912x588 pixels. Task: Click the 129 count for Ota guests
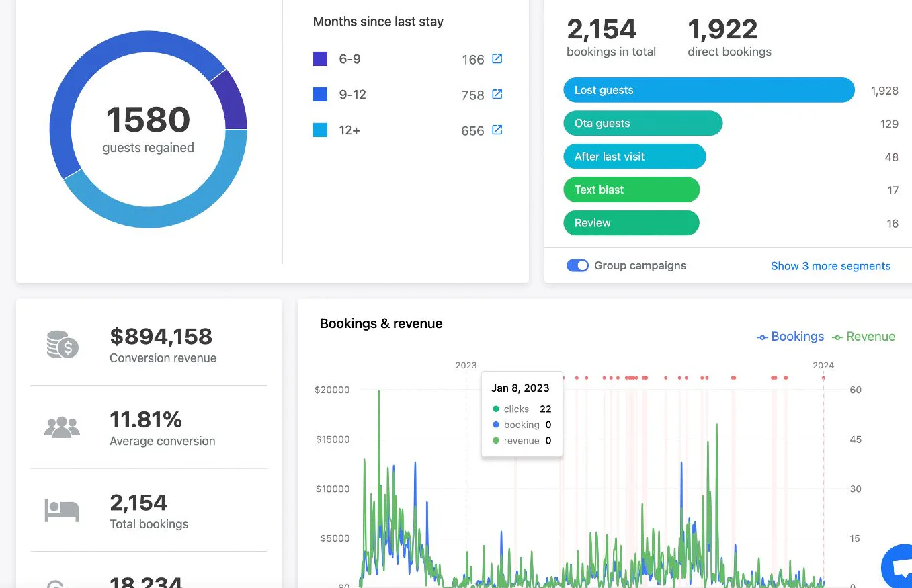point(889,124)
